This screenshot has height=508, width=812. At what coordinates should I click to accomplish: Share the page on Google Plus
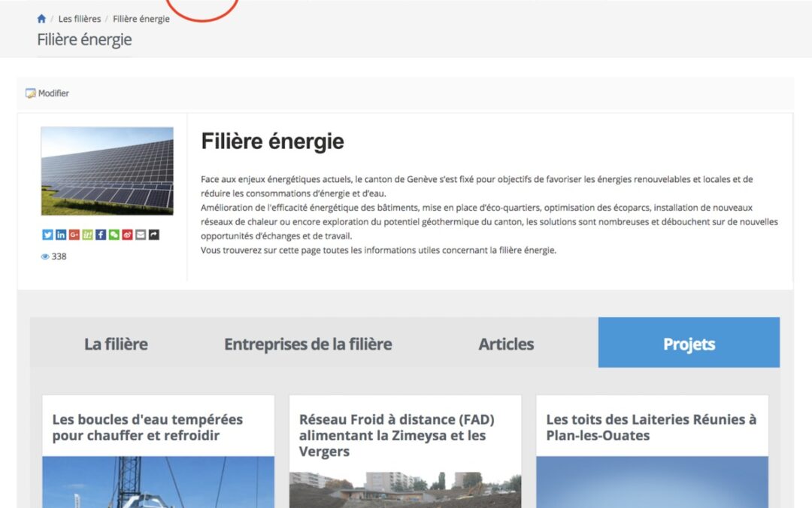[x=74, y=235]
